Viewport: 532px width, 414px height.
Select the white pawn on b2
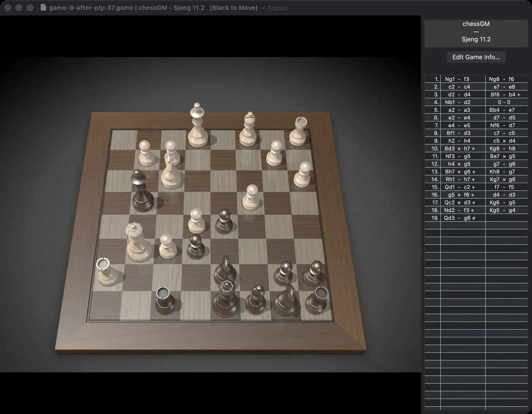[x=275, y=153]
